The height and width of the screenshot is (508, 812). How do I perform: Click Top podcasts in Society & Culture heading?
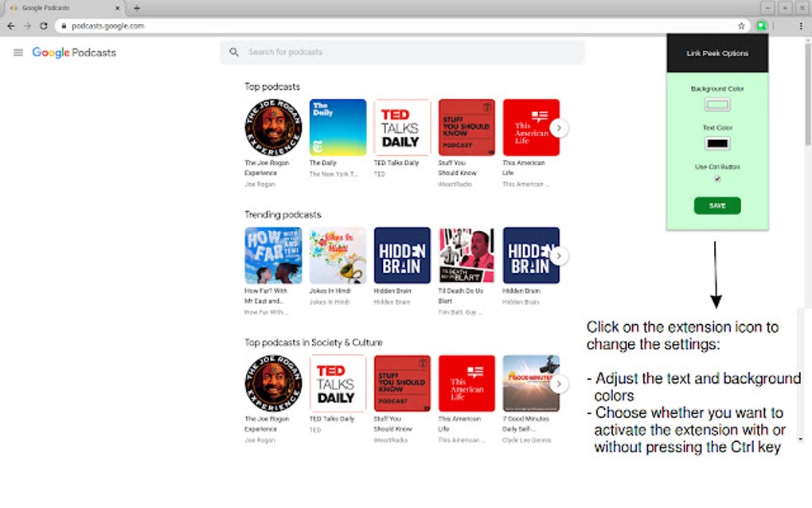click(314, 342)
